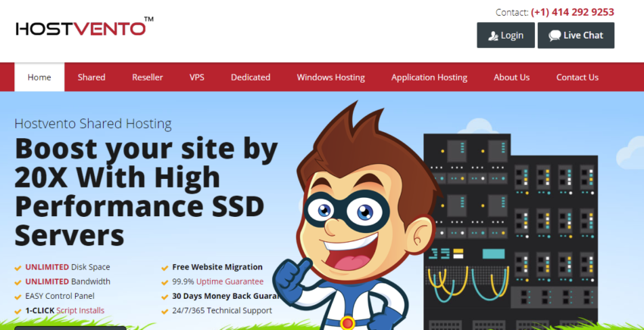644x330 pixels.
Task: Open the Shared hosting menu
Action: 92,77
